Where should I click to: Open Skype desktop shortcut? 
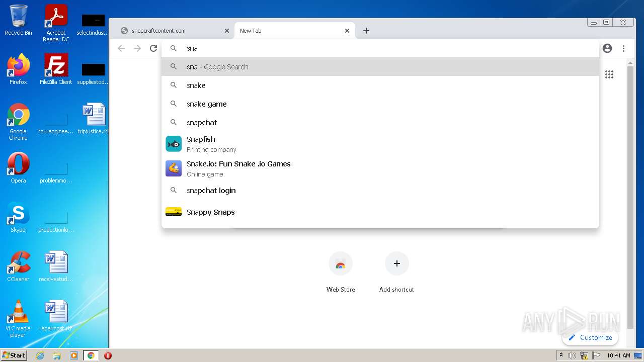(x=18, y=217)
